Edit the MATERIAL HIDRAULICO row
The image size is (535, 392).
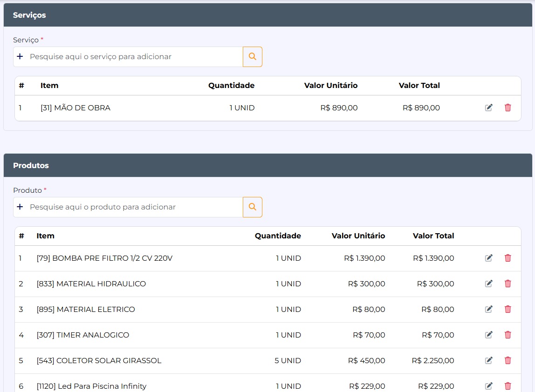coord(488,284)
